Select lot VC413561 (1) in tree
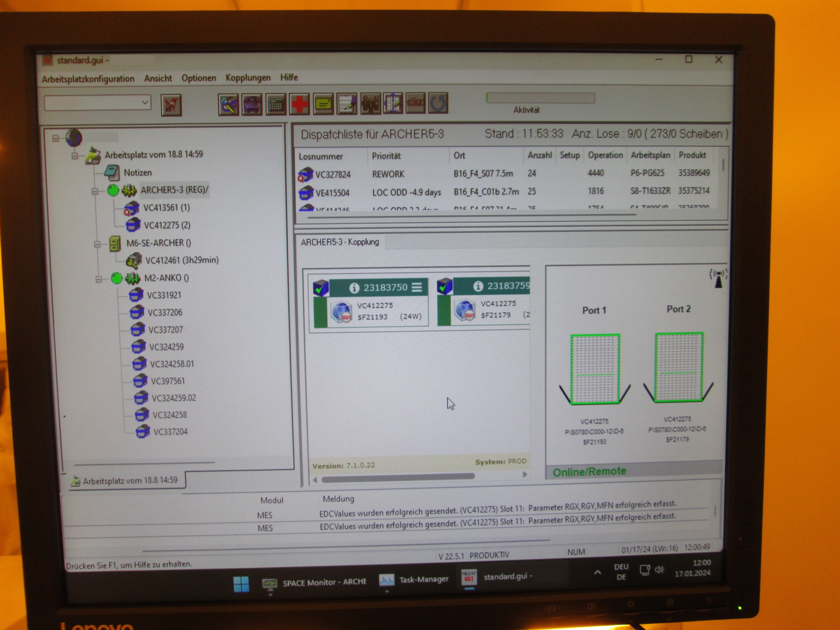This screenshot has width=840, height=630. tap(166, 208)
